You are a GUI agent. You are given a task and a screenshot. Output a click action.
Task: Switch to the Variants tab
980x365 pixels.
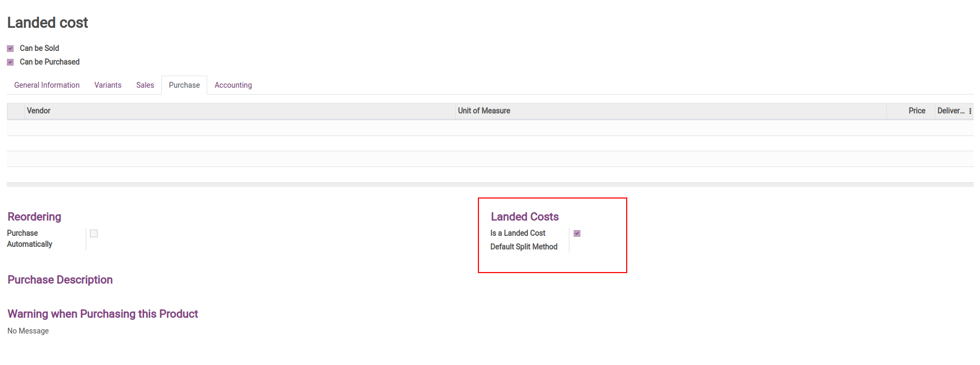point(108,85)
